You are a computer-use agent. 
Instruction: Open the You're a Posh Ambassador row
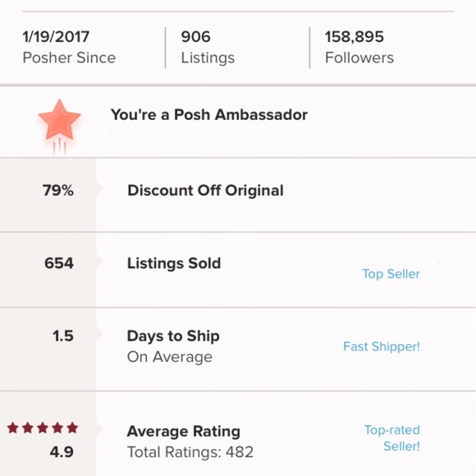(238, 122)
